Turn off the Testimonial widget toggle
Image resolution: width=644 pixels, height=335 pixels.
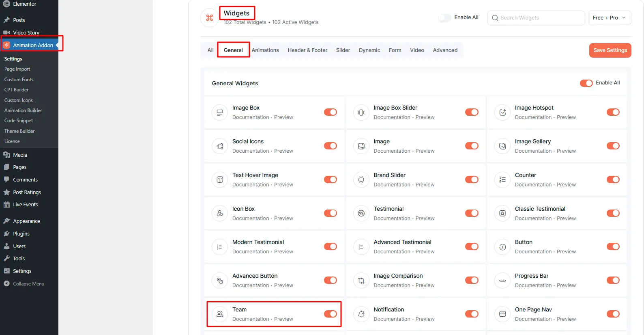coord(472,213)
